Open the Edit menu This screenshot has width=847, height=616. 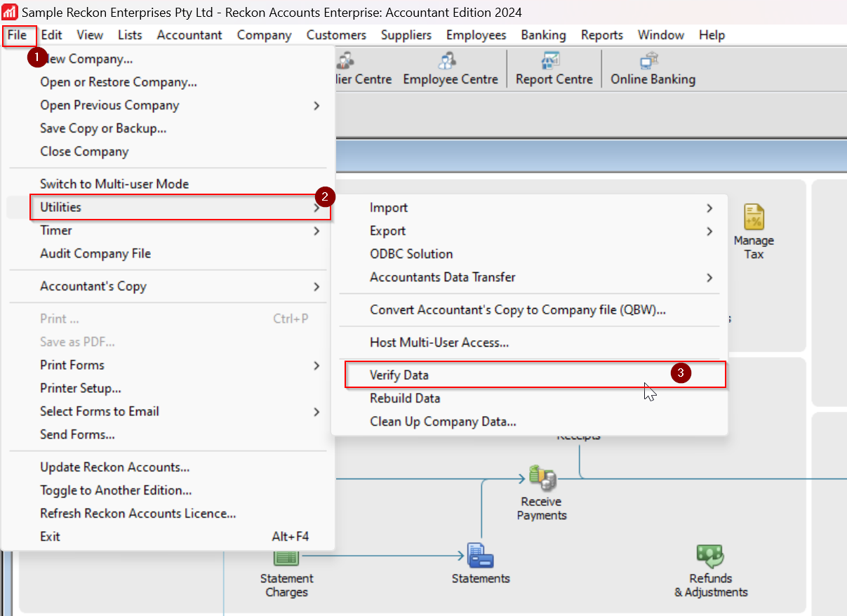[x=52, y=35]
